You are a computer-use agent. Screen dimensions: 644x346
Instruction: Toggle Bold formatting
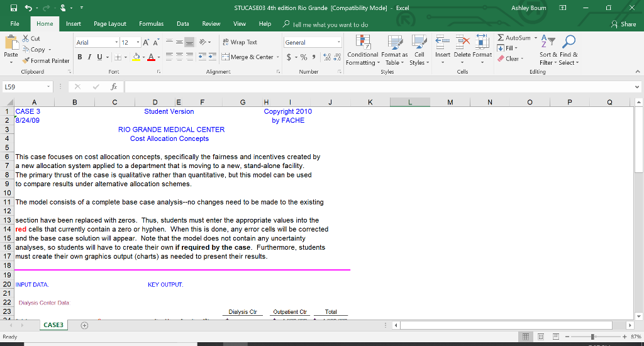(80, 57)
